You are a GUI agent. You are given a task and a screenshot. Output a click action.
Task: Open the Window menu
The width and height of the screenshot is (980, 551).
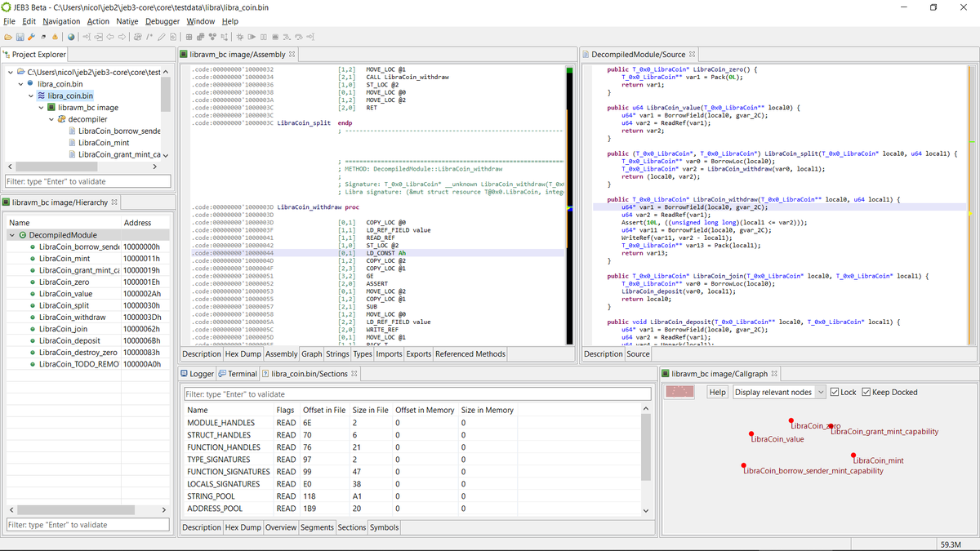[x=201, y=21]
